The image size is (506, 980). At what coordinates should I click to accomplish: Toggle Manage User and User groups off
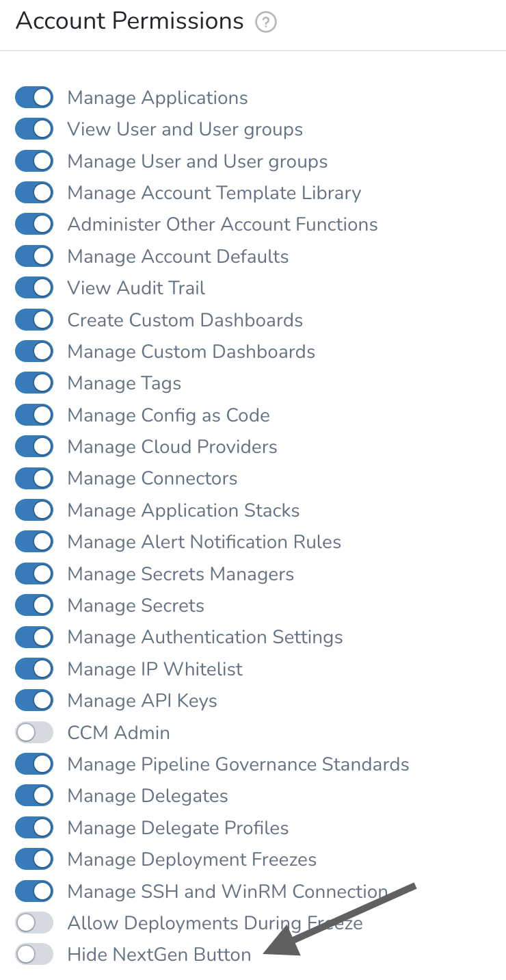[34, 161]
